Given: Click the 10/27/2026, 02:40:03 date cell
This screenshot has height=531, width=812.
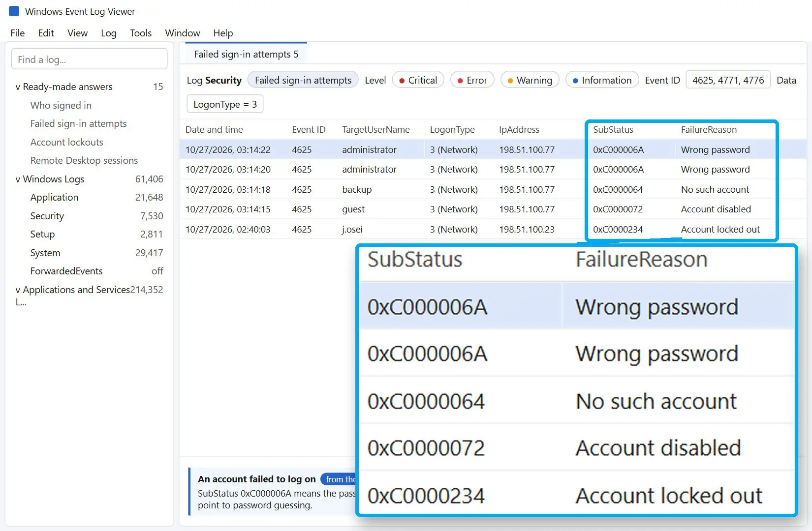Looking at the screenshot, I should (228, 229).
